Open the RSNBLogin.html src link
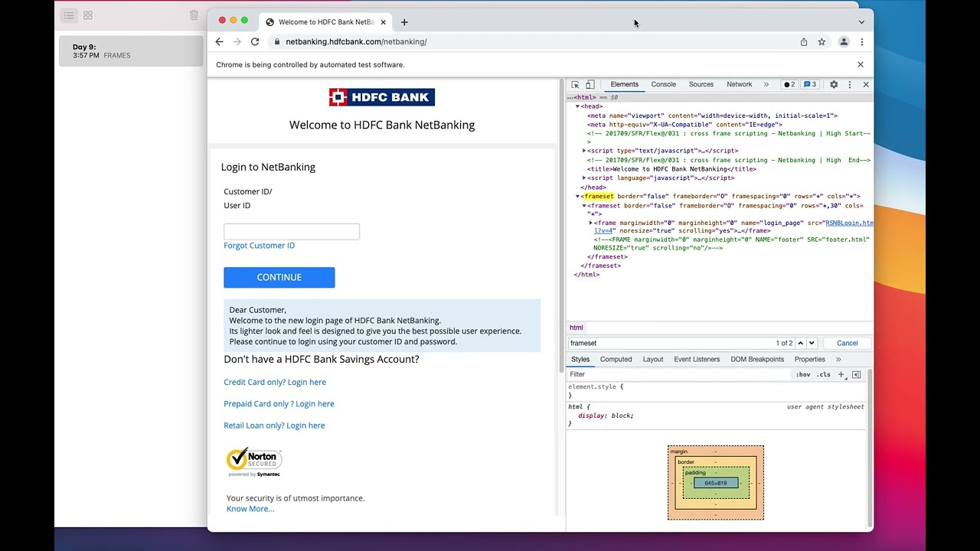Image resolution: width=980 pixels, height=551 pixels. click(x=849, y=223)
